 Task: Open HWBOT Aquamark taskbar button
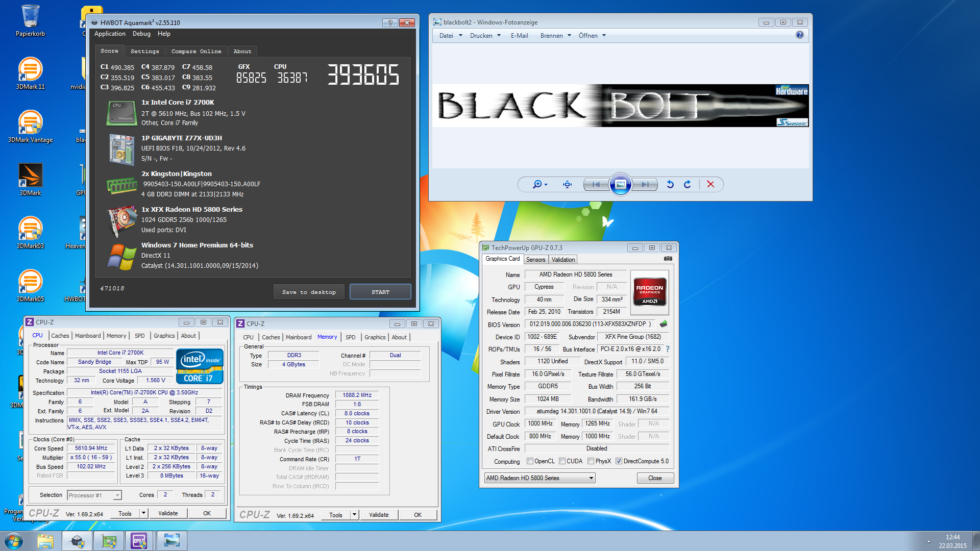[x=77, y=541]
